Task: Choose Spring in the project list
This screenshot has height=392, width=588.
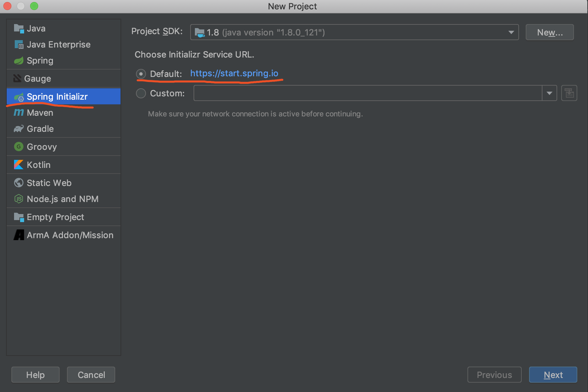Action: 64,61
